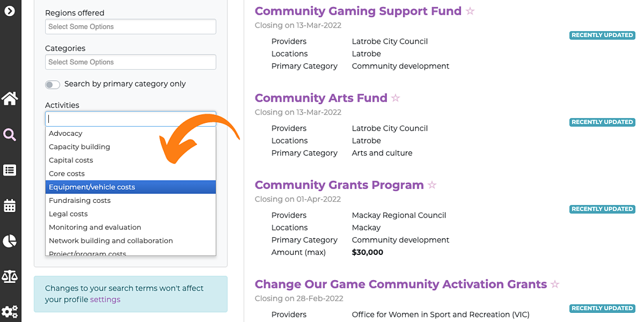Open the scales comparison sidebar icon
644x322 pixels.
click(x=10, y=276)
